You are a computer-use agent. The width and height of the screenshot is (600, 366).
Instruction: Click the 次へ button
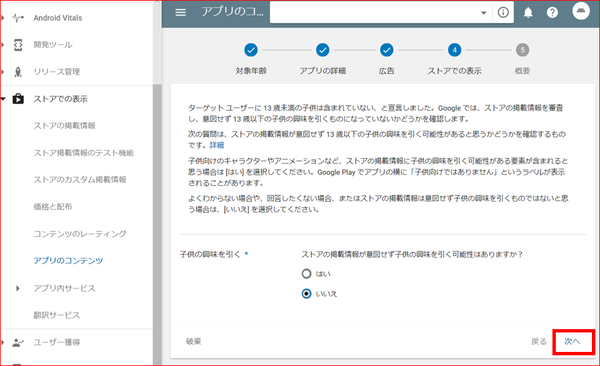tap(573, 341)
